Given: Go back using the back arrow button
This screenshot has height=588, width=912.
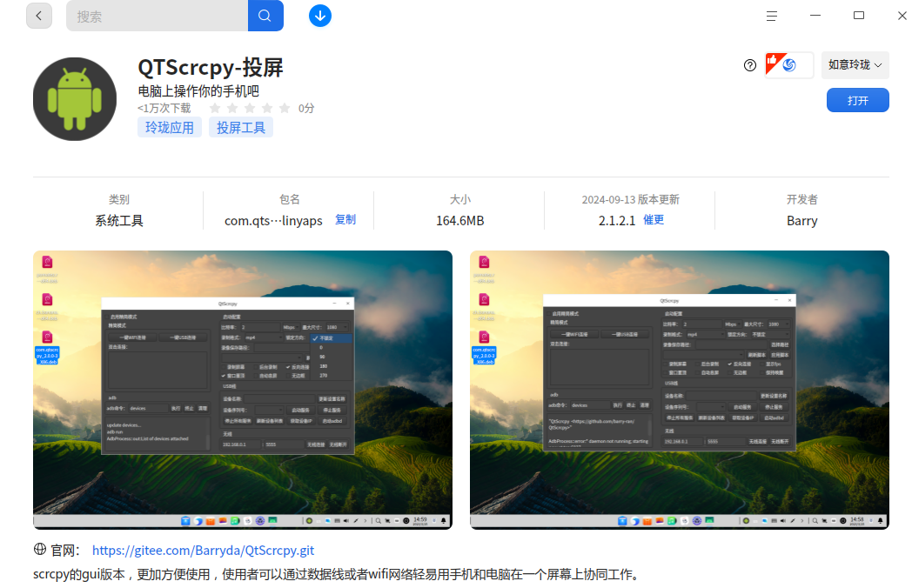Looking at the screenshot, I should pyautogui.click(x=39, y=16).
